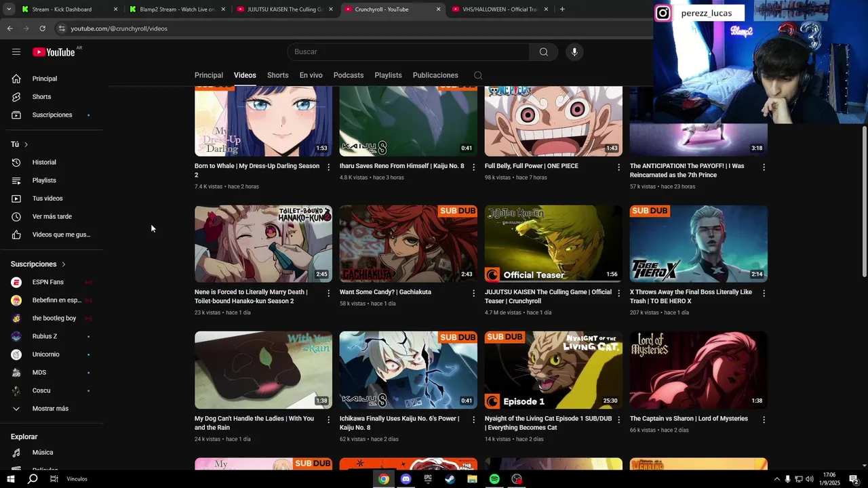Image resolution: width=868 pixels, height=488 pixels.
Task: Expand the Tú section chevron
Action: (x=26, y=144)
